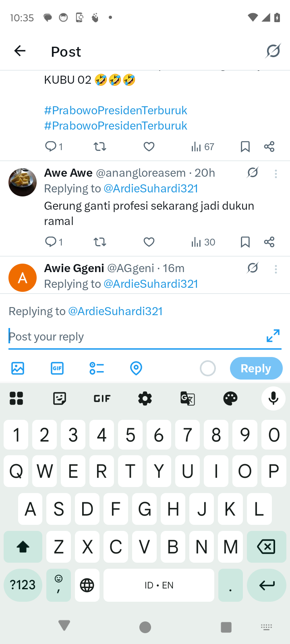The width and height of the screenshot is (290, 644).
Task: Expand the reply composer to full screen
Action: [x=273, y=336]
